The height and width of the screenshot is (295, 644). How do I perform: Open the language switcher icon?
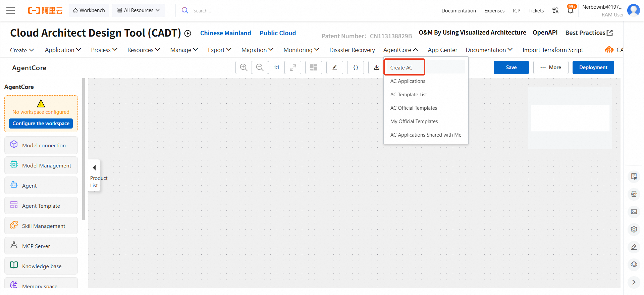pos(555,10)
